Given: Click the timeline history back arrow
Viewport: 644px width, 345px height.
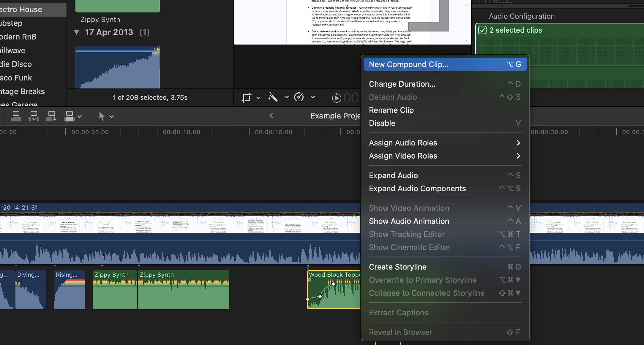Looking at the screenshot, I should click(271, 116).
